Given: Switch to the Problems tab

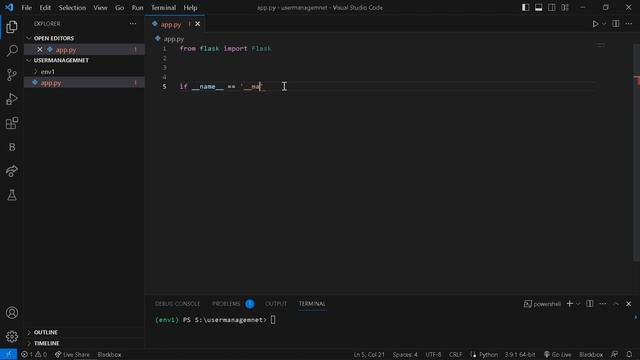Looking at the screenshot, I should tap(226, 304).
